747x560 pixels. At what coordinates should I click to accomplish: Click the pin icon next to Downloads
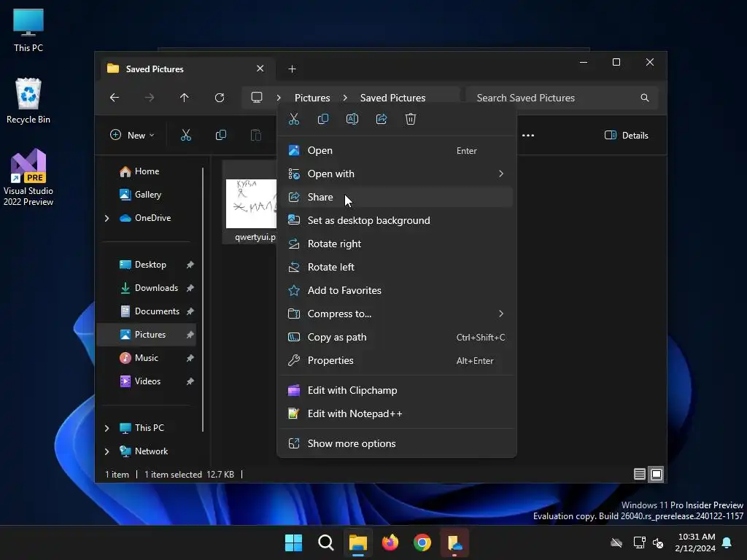(x=190, y=288)
